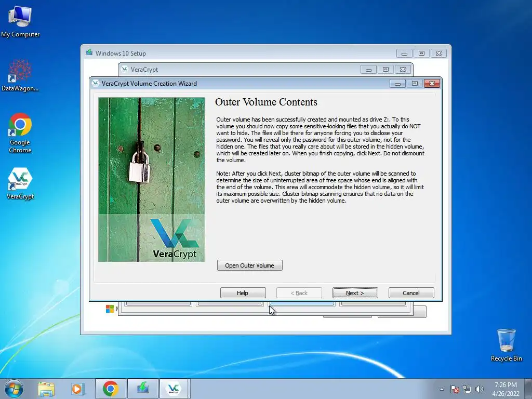Image resolution: width=532 pixels, height=399 pixels.
Task: Maximize the VeraCrypt main window behind
Action: coord(386,70)
